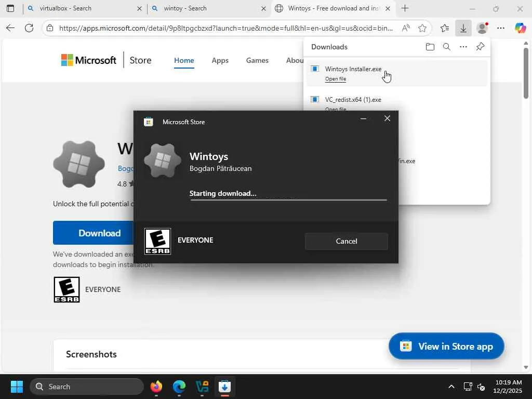Minimize the Microsoft Store dialog

363,118
